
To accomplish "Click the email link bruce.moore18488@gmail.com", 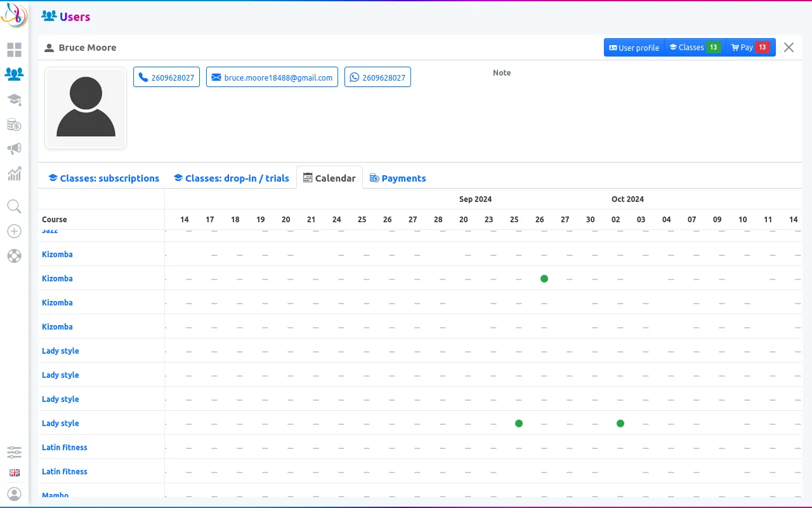I will [272, 77].
